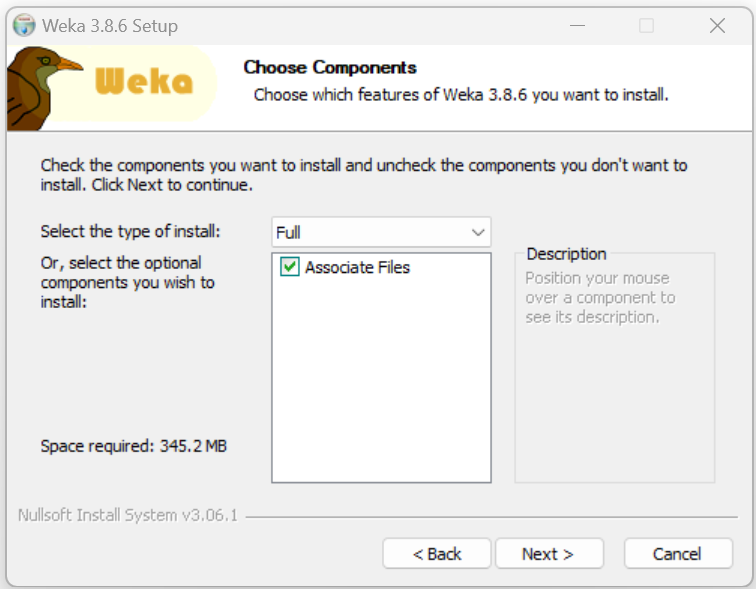Viewport: 756px width, 589px height.
Task: Click the Select the type of install label
Action: [130, 231]
